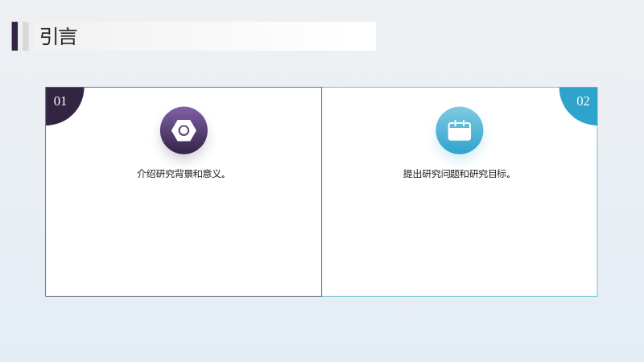
Task: Click the purple hexagon nut icon
Action: point(184,130)
